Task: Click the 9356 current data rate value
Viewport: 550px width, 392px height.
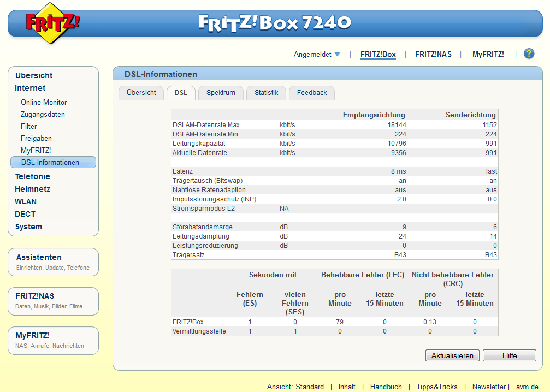Action: point(399,153)
